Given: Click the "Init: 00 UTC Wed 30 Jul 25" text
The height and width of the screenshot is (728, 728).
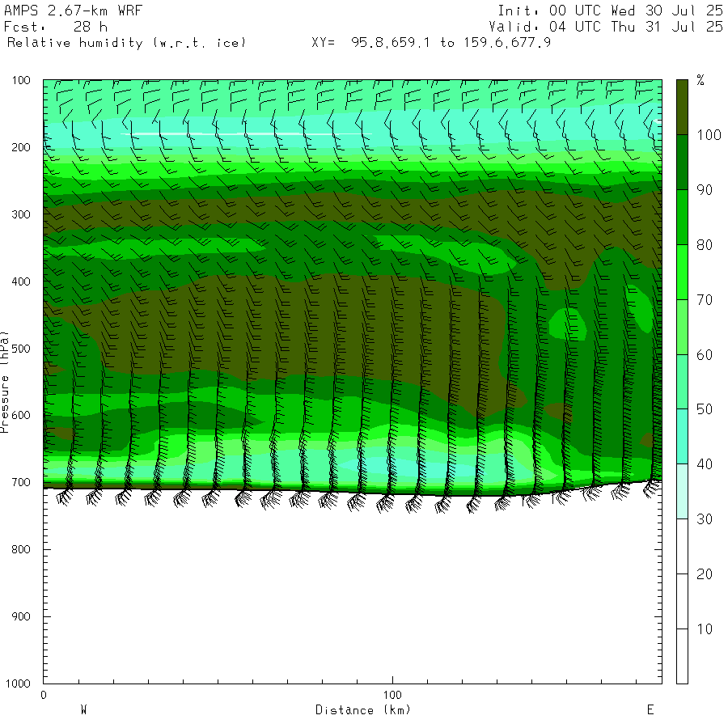Looking at the screenshot, I should click(x=610, y=11).
